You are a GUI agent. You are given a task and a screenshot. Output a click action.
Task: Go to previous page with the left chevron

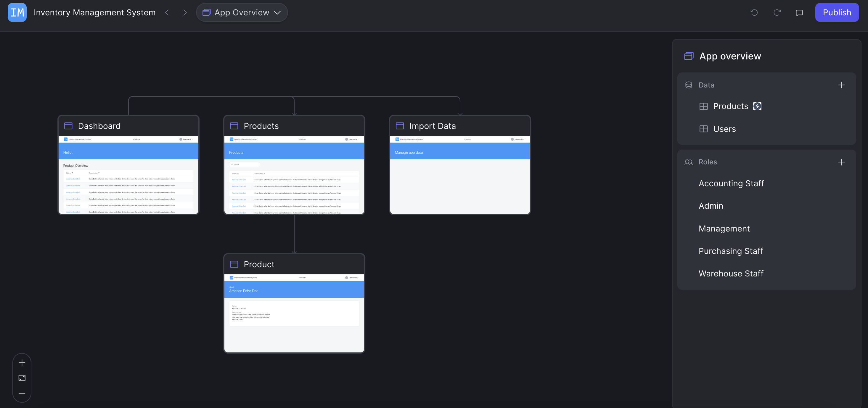[167, 12]
